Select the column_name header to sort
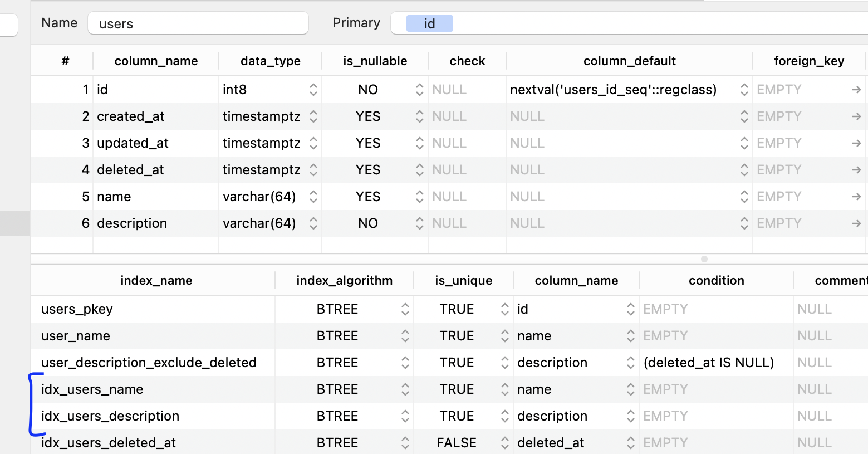The width and height of the screenshot is (868, 454). coord(156,61)
